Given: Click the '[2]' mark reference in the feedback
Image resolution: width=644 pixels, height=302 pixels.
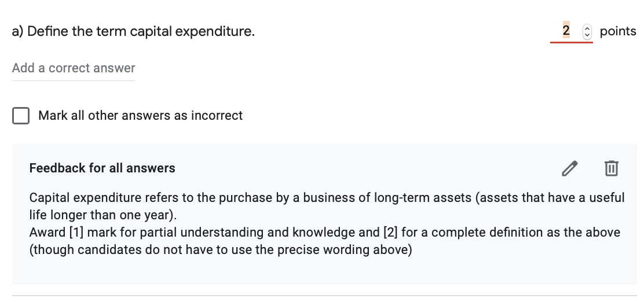Looking at the screenshot, I should 390,232.
